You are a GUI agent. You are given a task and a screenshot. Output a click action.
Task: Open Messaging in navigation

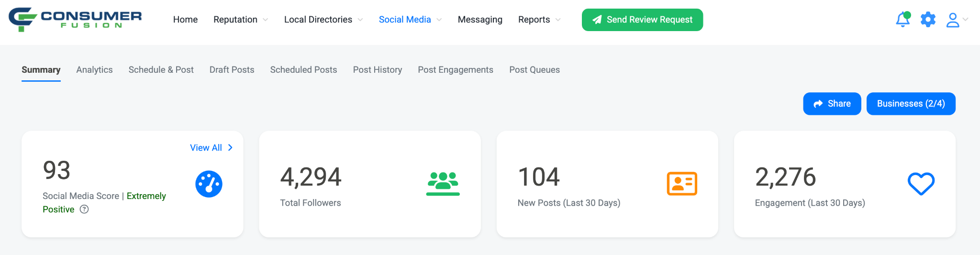click(480, 20)
